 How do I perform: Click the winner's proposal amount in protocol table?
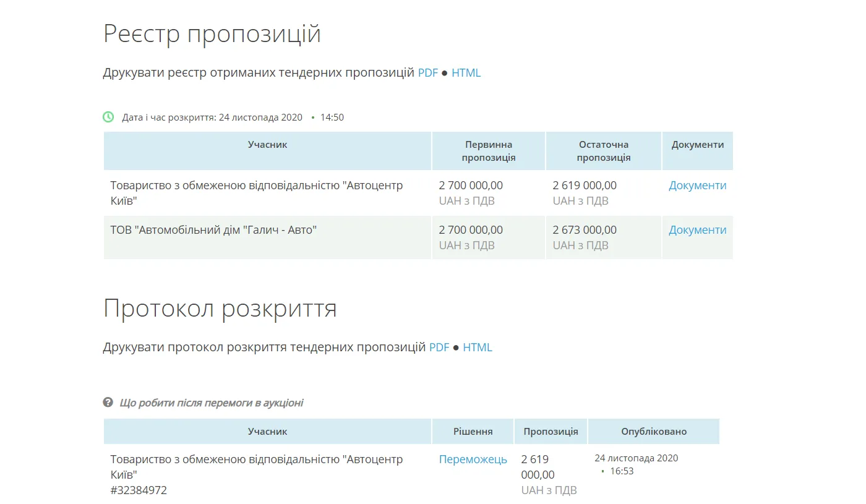click(538, 468)
